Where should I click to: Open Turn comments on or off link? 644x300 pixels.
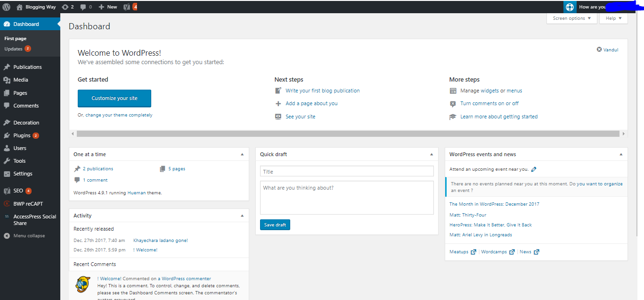(489, 103)
